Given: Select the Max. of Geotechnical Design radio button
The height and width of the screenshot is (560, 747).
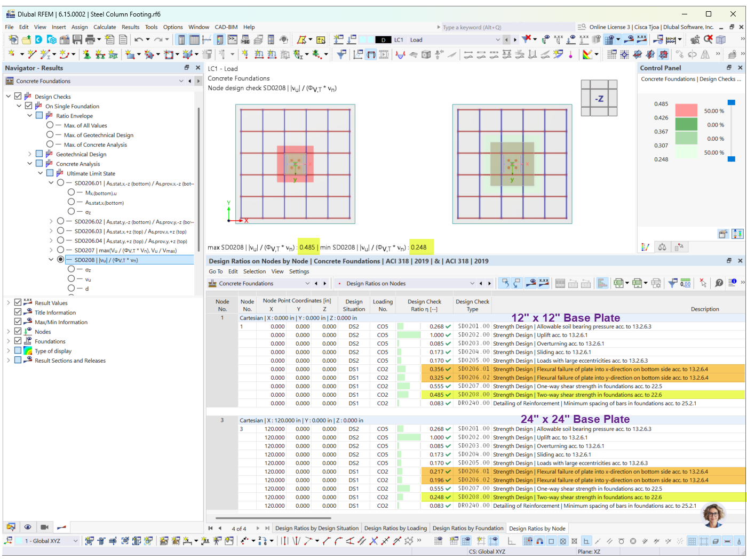Looking at the screenshot, I should pyautogui.click(x=50, y=135).
